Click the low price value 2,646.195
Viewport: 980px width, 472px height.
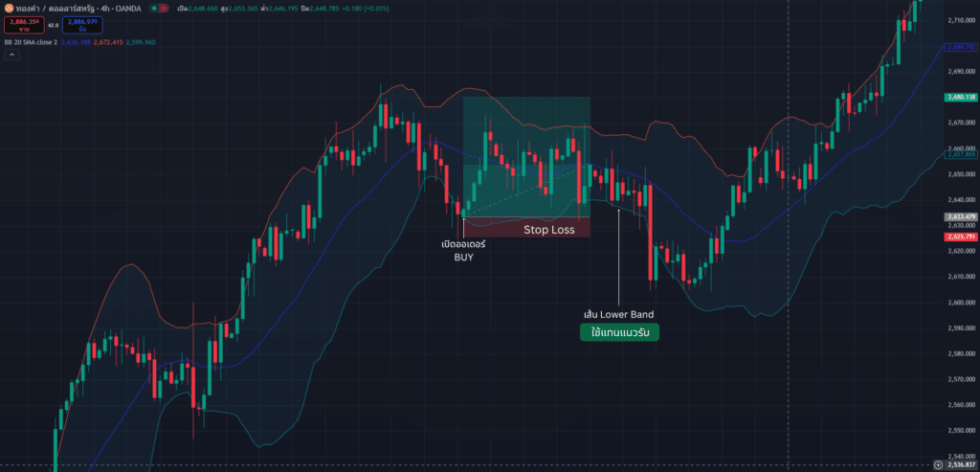pos(283,9)
